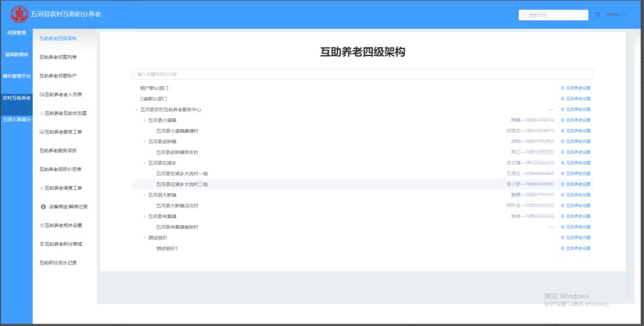
Task: Select the 五河县武桥镇 node label
Action: pos(162,142)
